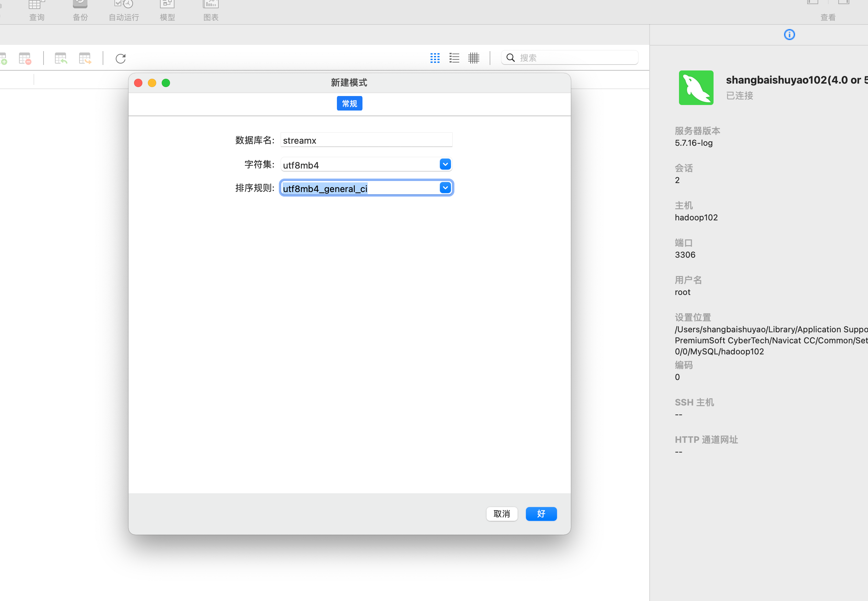Click the HTTP 通道网址 label
Viewport: 868px width, 601px height.
[x=706, y=439]
